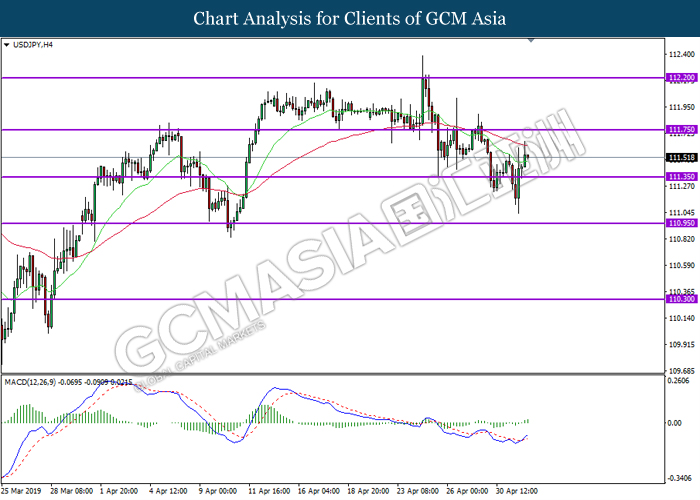The height and width of the screenshot is (500, 700).
Task: Click the 23 Apr 08:00 time label
Action: [x=417, y=491]
